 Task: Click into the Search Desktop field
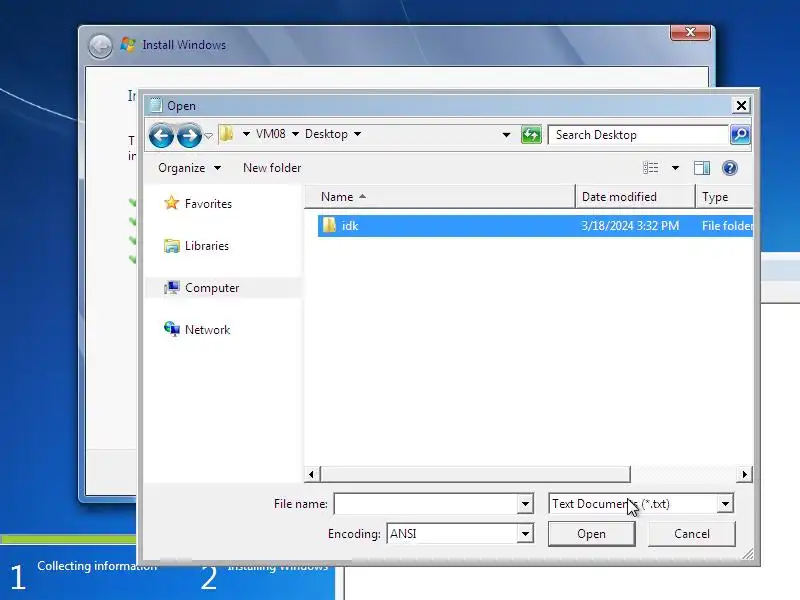click(x=638, y=135)
